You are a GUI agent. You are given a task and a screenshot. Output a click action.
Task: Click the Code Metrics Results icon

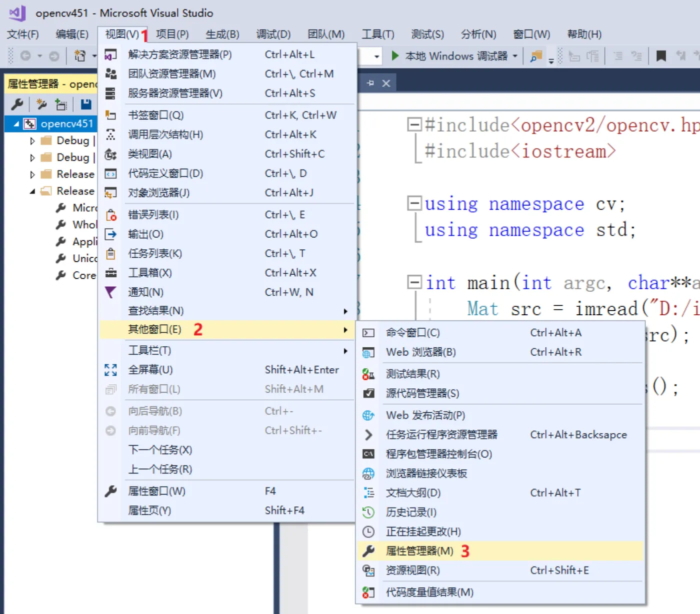coord(368,592)
